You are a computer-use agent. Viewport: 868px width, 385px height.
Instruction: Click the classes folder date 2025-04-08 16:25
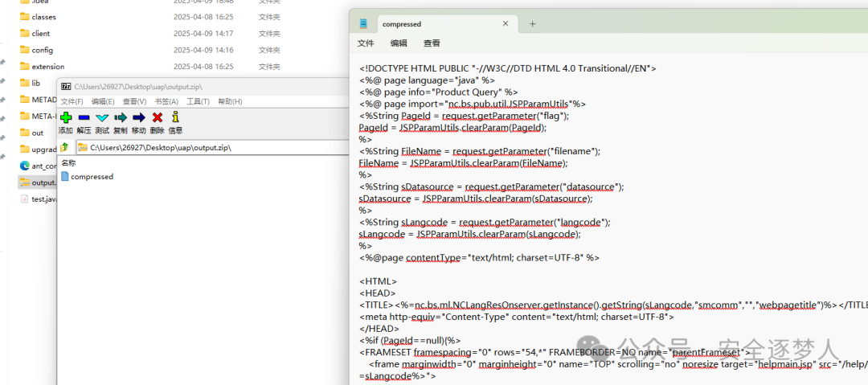pyautogui.click(x=203, y=17)
